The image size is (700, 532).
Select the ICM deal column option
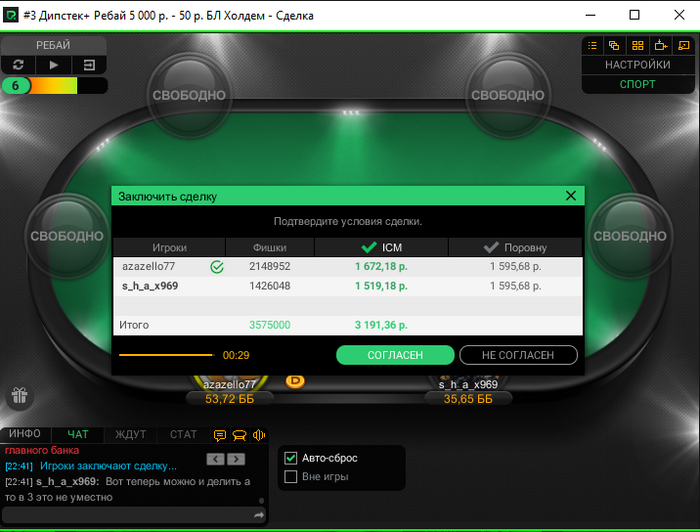click(x=381, y=247)
